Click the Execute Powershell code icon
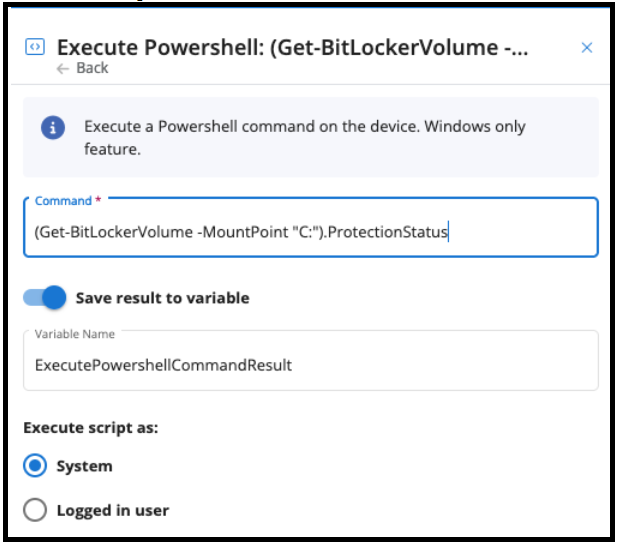This screenshot has width=622, height=549. coord(35,47)
